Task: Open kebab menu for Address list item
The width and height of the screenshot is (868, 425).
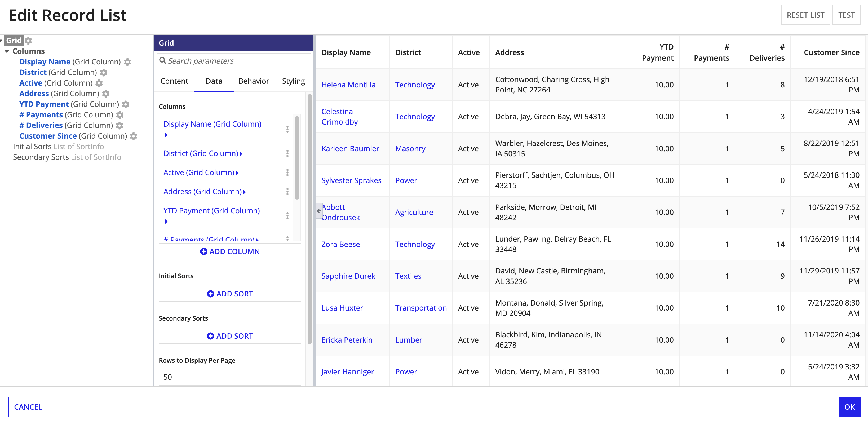Action: 287,192
